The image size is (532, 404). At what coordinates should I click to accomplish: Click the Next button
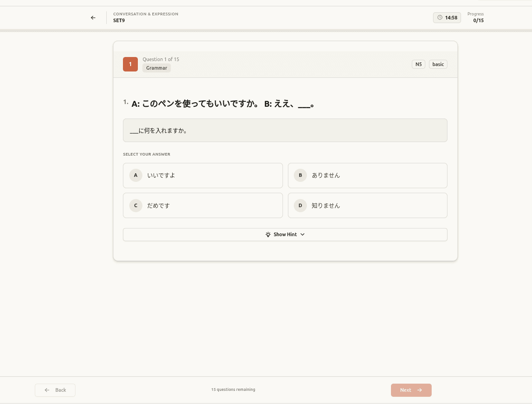[411, 390]
